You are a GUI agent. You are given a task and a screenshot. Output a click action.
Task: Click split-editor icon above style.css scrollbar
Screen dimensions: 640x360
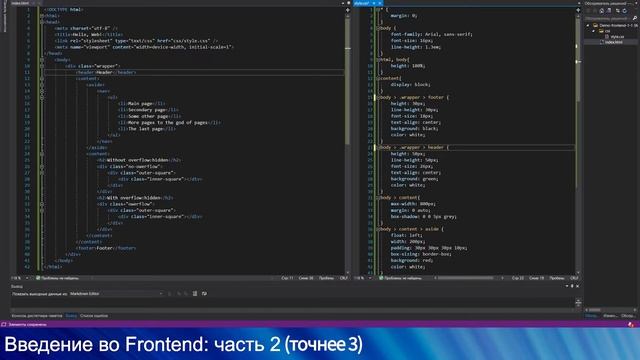[x=578, y=10]
